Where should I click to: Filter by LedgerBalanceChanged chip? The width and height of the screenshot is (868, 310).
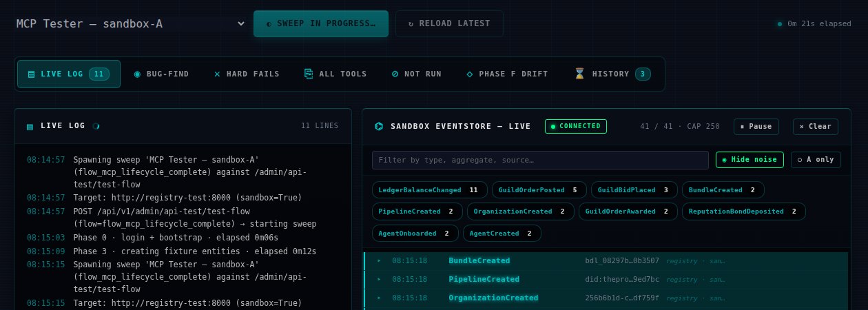pyautogui.click(x=429, y=190)
